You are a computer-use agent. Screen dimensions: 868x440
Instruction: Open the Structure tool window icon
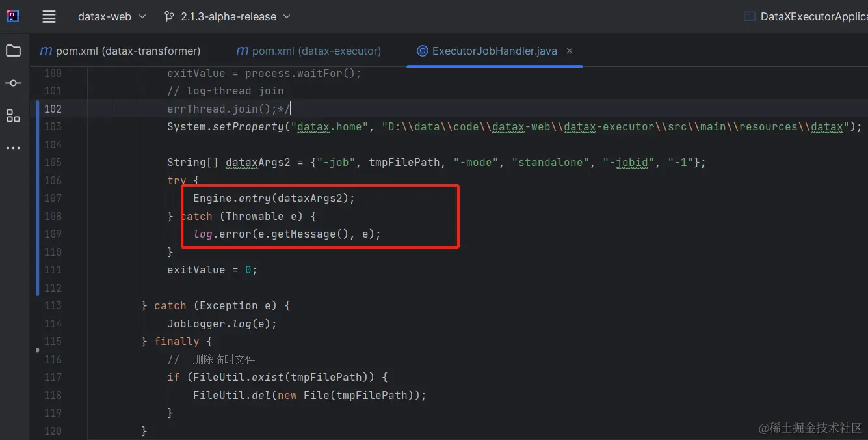coord(14,115)
